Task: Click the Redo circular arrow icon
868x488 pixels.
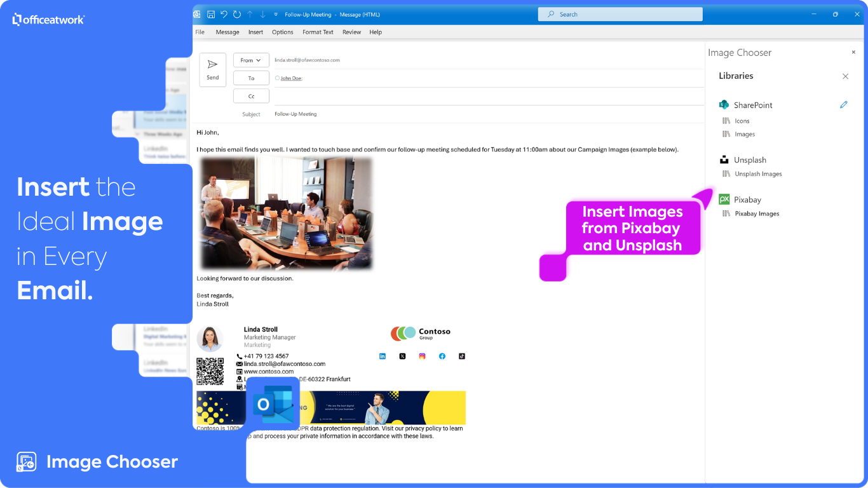Action: pyautogui.click(x=237, y=14)
